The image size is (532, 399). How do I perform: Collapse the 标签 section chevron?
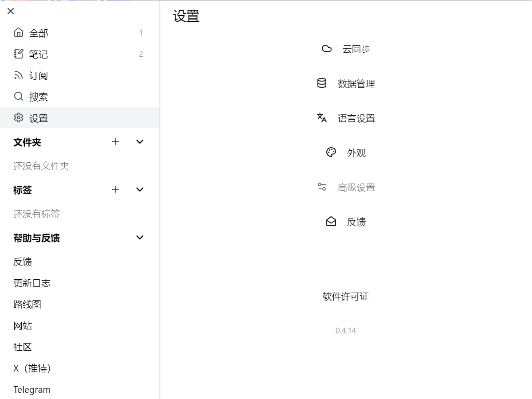point(140,190)
